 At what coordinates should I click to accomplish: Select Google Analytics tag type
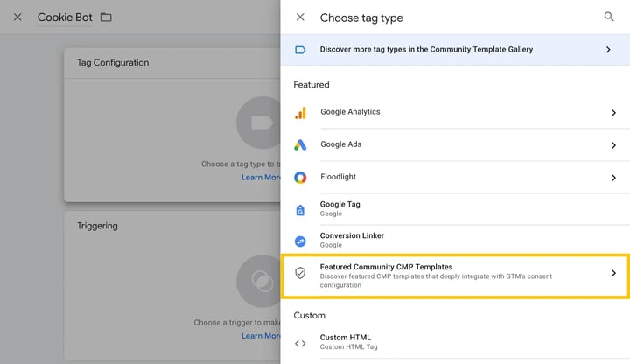[455, 112]
